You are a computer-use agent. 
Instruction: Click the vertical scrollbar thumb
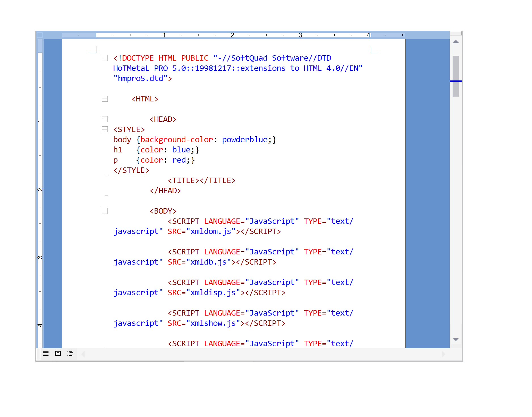tap(456, 75)
